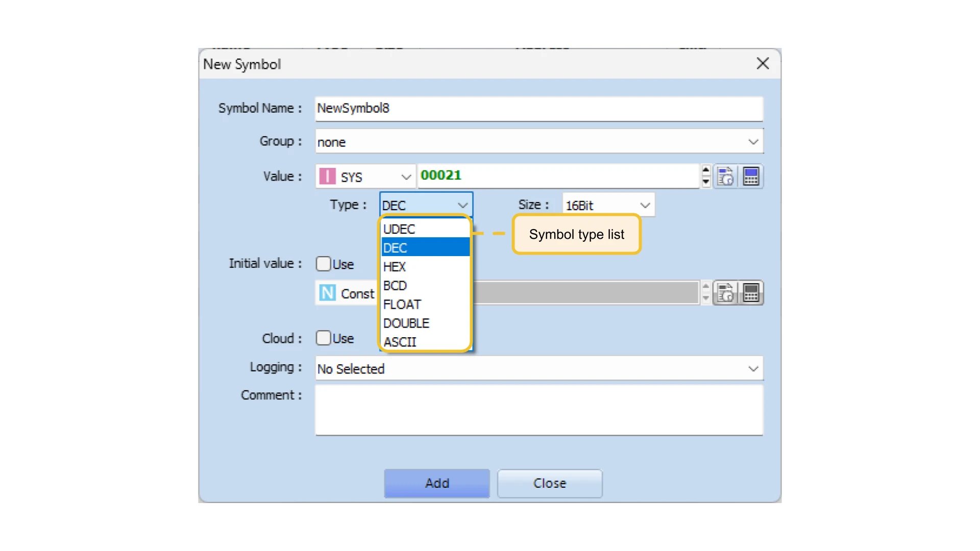Screen dimensions: 980x551
Task: Click the Value address field 00021
Action: 558,176
